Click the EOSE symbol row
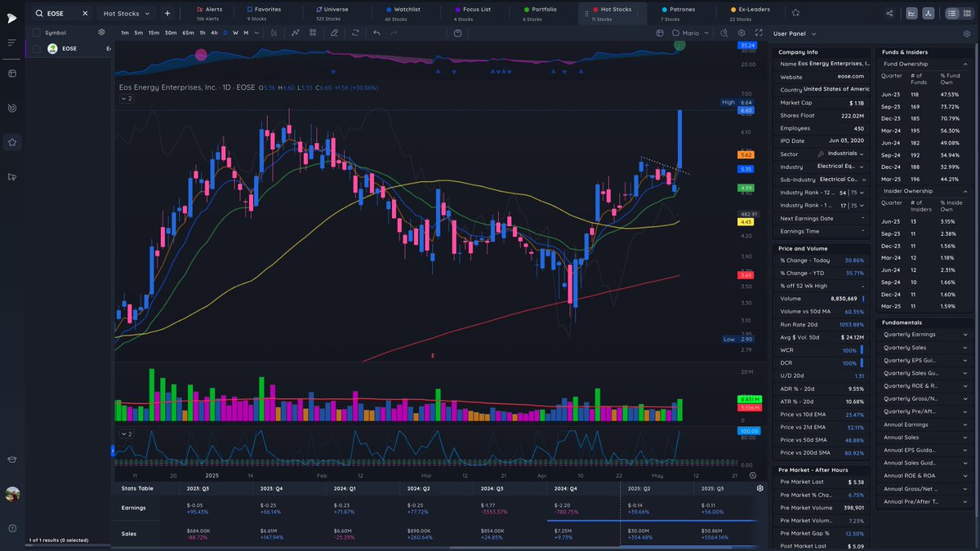This screenshot has width=980, height=551. (69, 49)
